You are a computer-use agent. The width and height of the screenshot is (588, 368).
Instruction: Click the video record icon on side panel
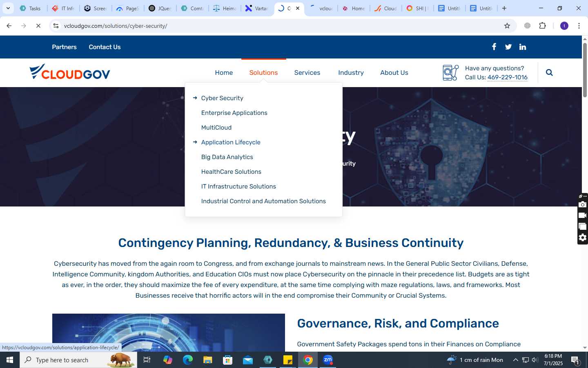[583, 215]
